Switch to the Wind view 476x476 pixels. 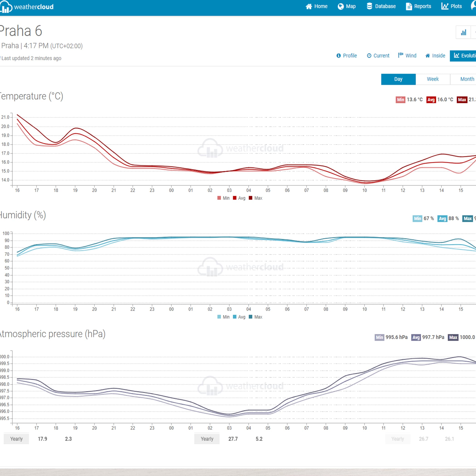[x=407, y=56]
